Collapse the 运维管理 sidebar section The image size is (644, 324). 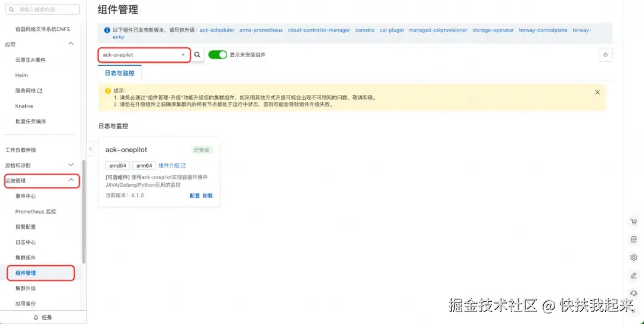pos(71,180)
